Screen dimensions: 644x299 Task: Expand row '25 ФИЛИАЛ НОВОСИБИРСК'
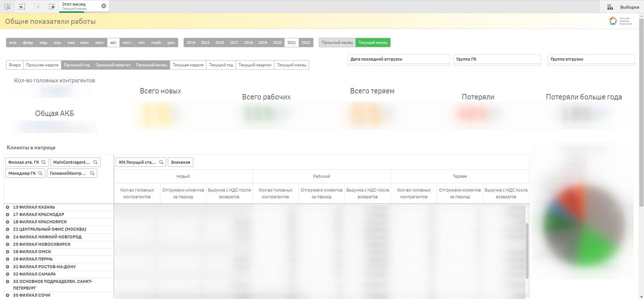[x=7, y=244]
